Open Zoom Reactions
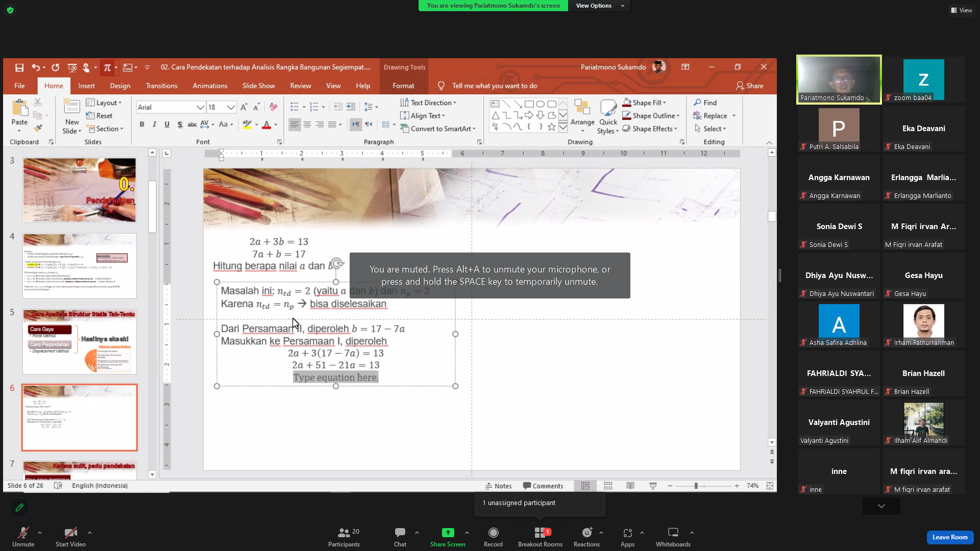 tap(586, 537)
